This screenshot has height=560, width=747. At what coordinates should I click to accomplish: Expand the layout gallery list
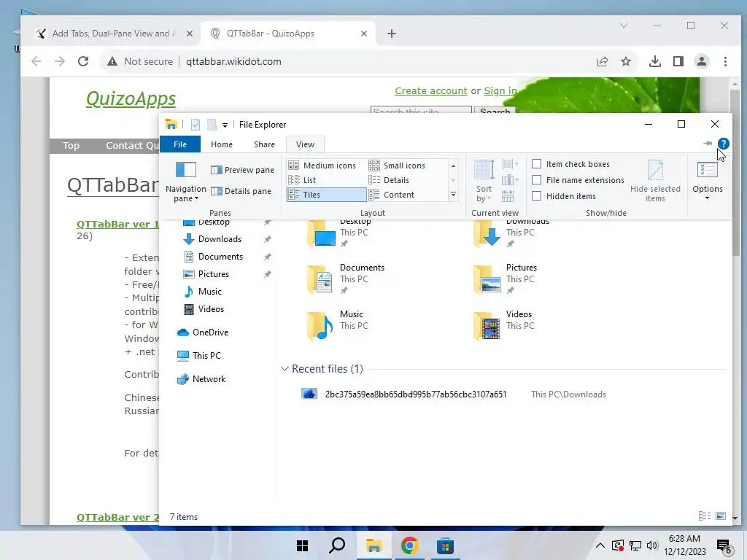tap(453, 195)
